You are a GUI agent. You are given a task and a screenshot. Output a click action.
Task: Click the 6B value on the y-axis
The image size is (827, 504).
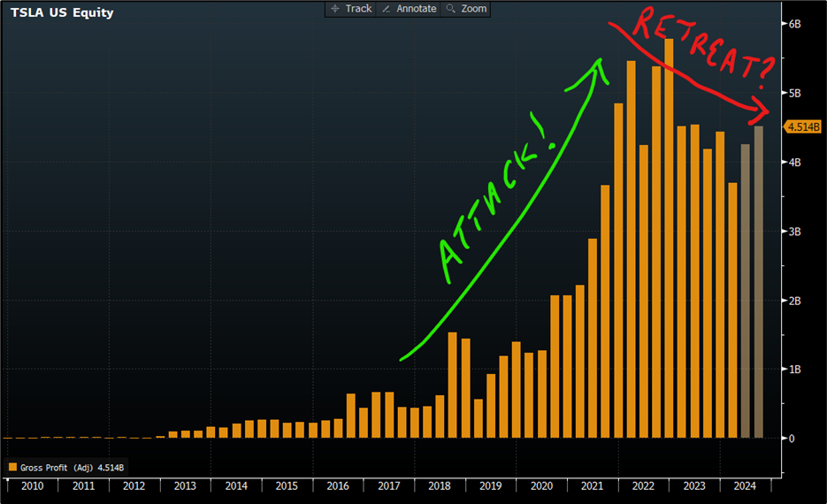click(795, 24)
